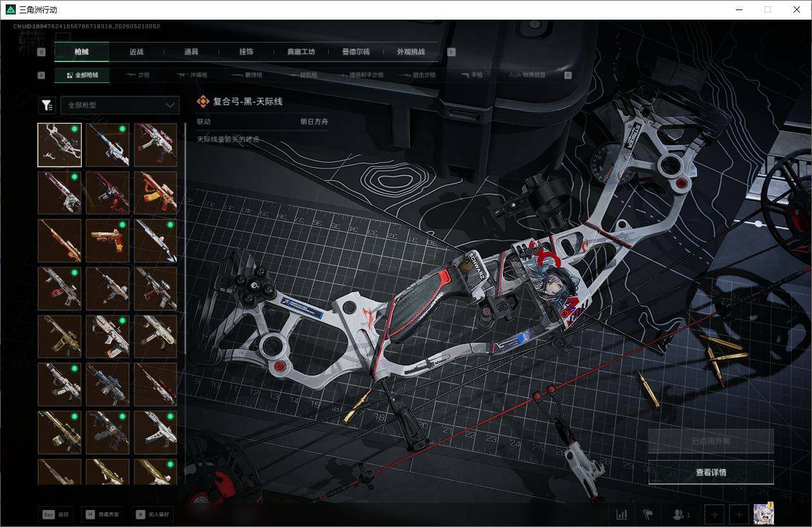The width and height of the screenshot is (812, 527).
Task: Open the 挂饰 tab
Action: (246, 52)
